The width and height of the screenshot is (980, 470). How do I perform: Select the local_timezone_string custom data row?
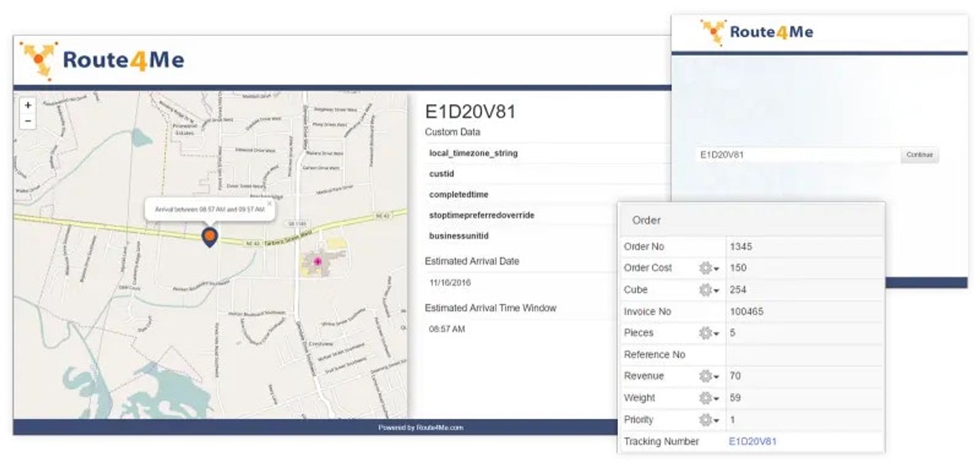[548, 153]
